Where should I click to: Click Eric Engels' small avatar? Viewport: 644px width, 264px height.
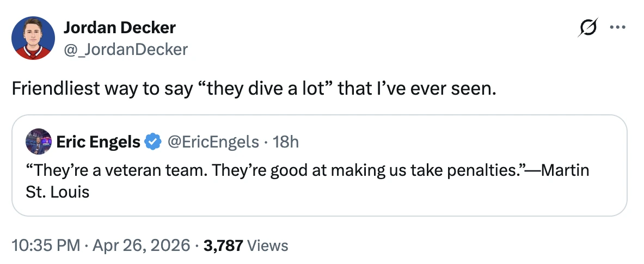click(38, 142)
